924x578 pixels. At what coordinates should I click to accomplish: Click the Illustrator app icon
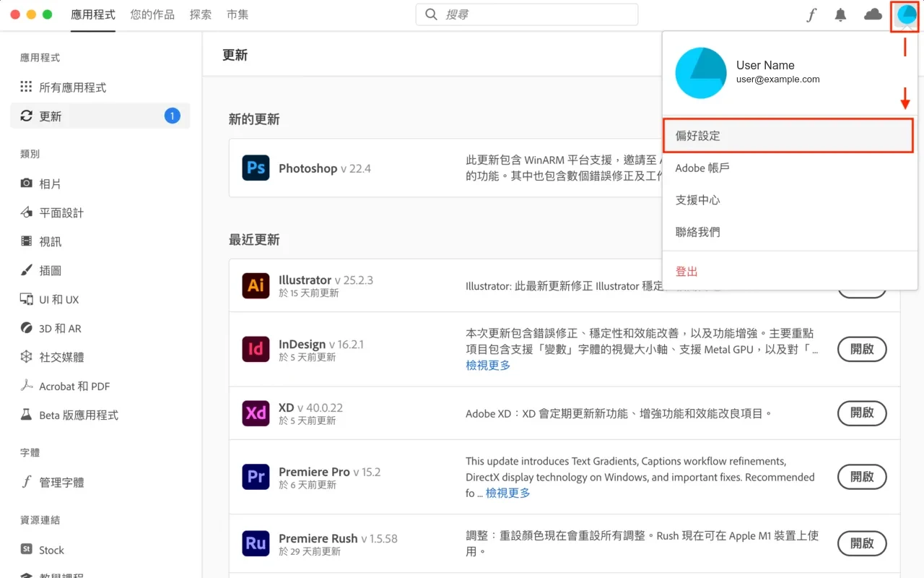[256, 285]
